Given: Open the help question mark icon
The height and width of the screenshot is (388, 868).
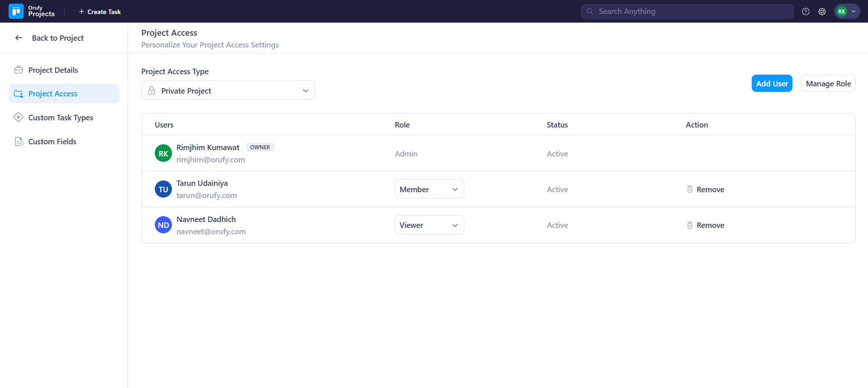Looking at the screenshot, I should (806, 12).
